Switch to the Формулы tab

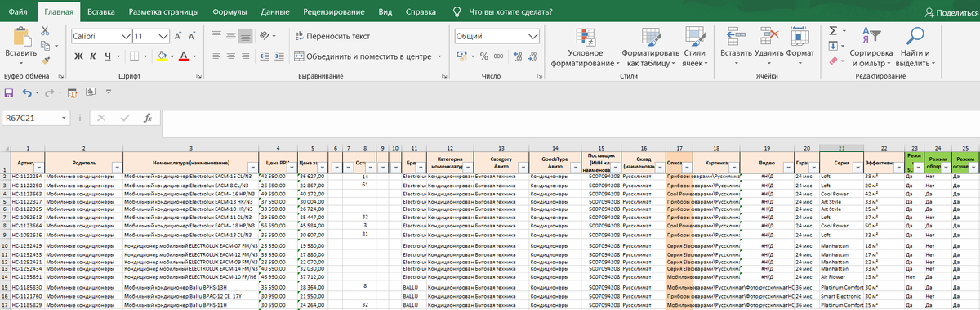coord(230,13)
